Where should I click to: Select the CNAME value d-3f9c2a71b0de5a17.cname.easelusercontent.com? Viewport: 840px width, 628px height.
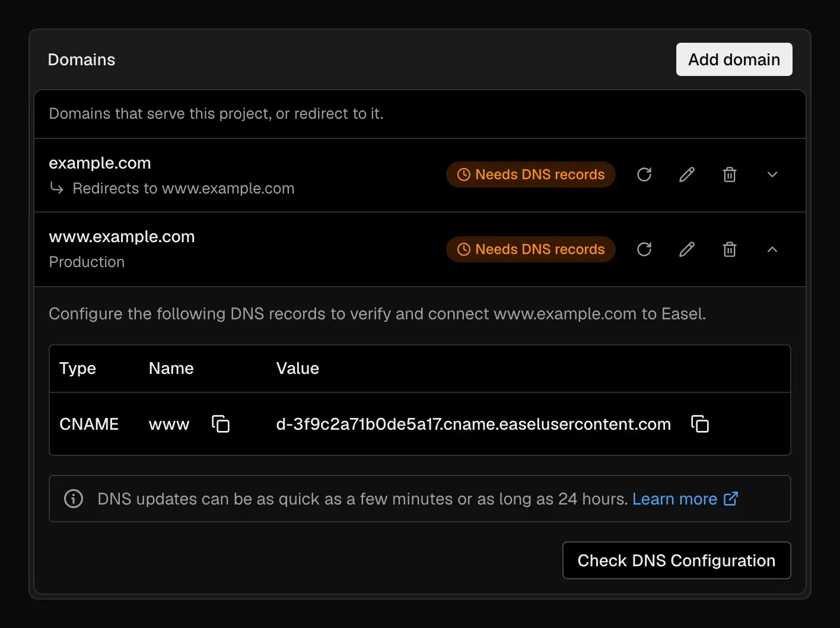point(473,424)
